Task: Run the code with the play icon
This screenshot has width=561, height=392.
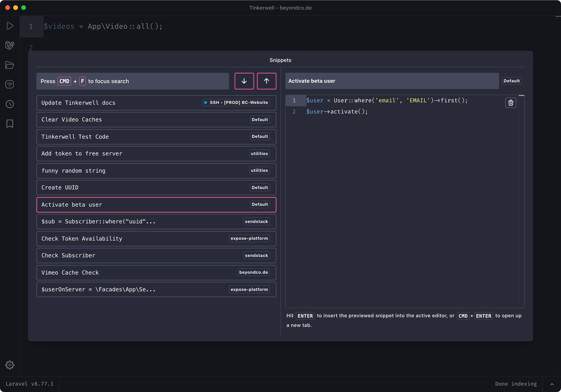Action: click(10, 26)
